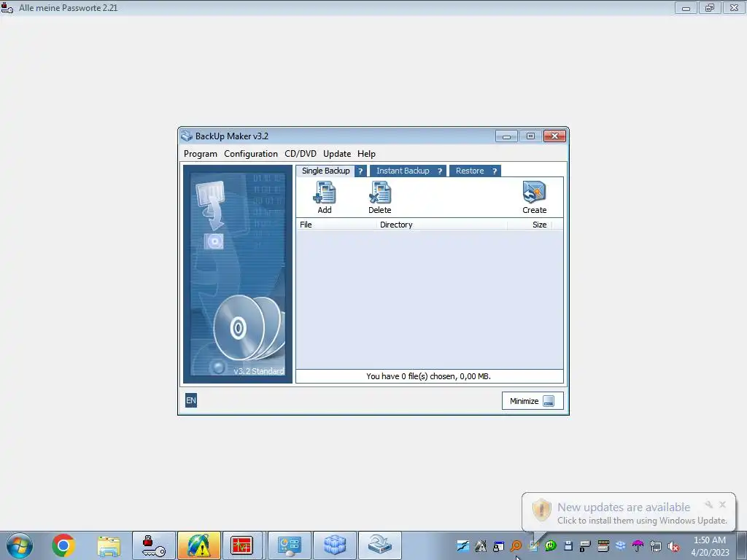Open the Help menu
Viewport: 747px width, 560px height.
click(x=366, y=154)
